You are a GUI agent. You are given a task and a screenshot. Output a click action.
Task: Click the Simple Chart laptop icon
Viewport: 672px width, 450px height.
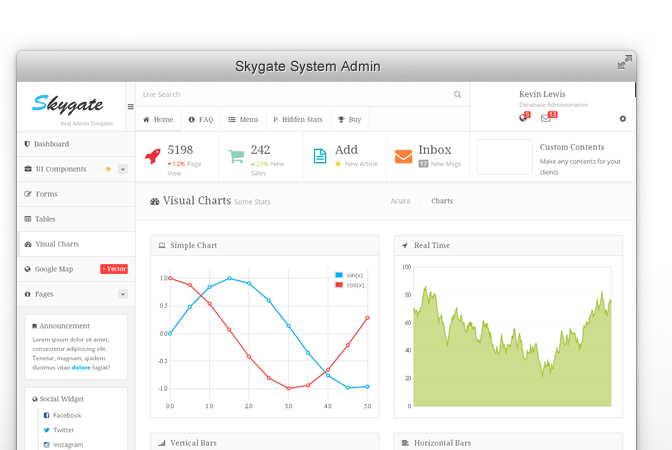pos(162,246)
